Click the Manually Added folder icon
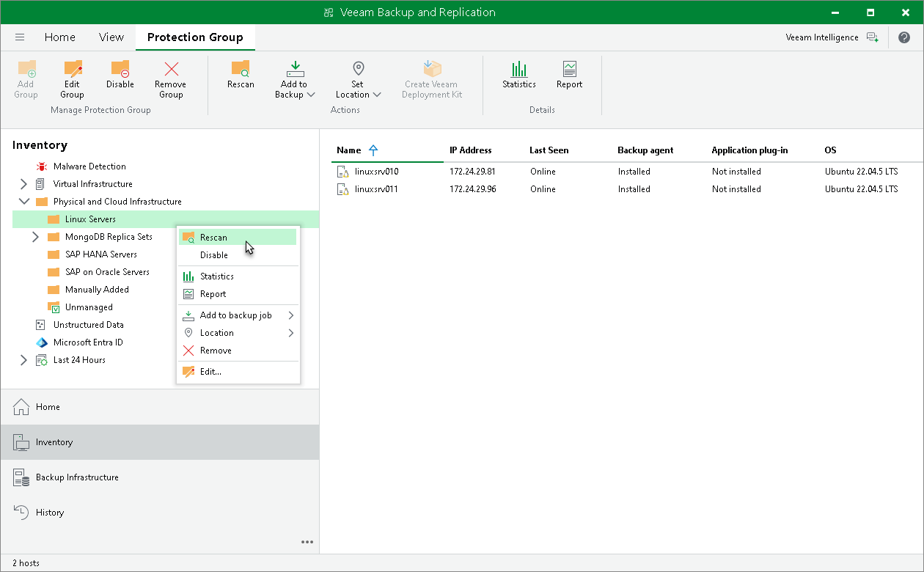This screenshot has height=572, width=924. coord(53,290)
